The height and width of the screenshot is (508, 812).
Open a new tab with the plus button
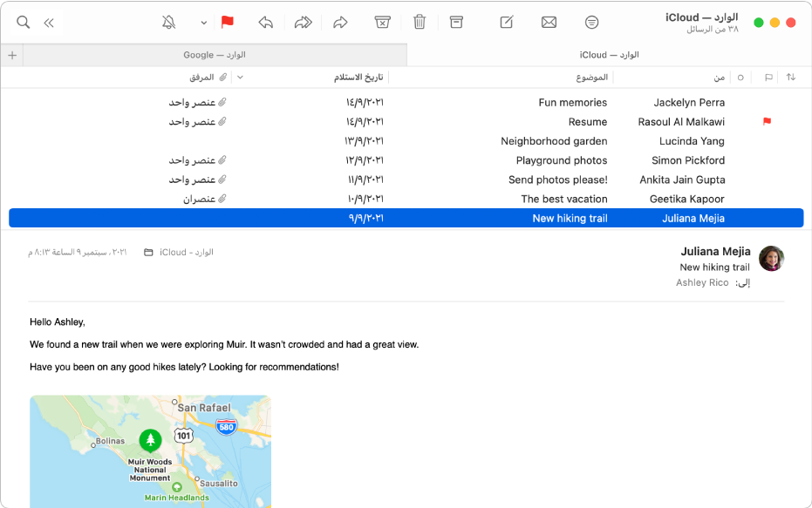point(12,54)
